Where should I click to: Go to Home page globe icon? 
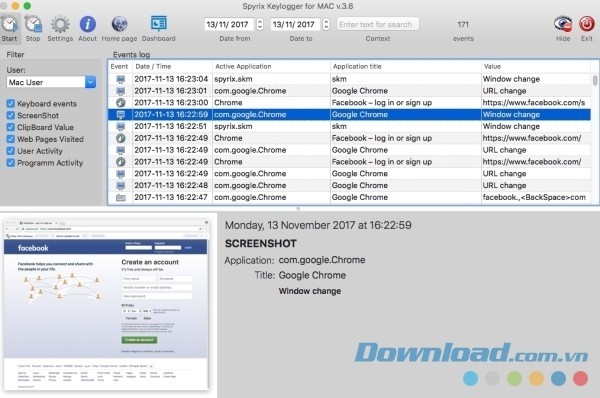[x=119, y=24]
